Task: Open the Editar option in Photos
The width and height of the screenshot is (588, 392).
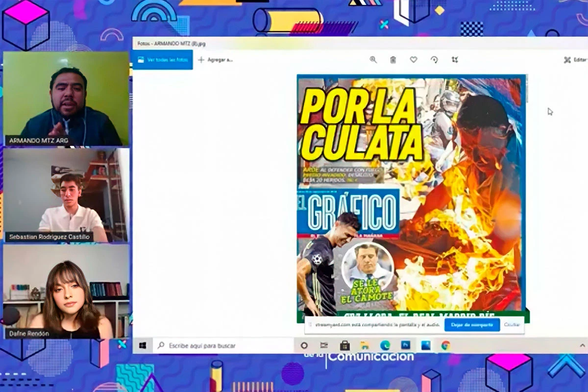Action: click(575, 60)
